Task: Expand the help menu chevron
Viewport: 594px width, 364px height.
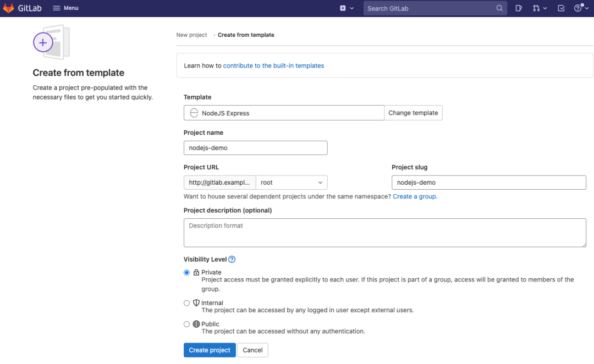Action: 587,8
